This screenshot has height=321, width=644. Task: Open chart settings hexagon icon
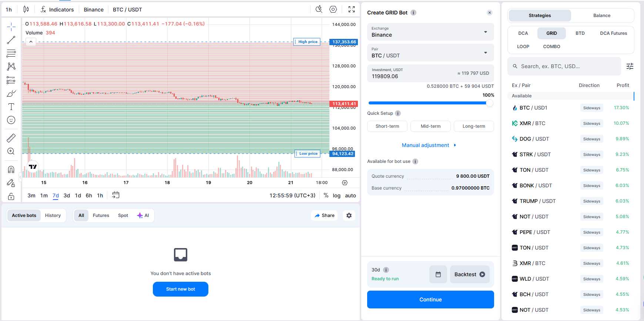[333, 9]
